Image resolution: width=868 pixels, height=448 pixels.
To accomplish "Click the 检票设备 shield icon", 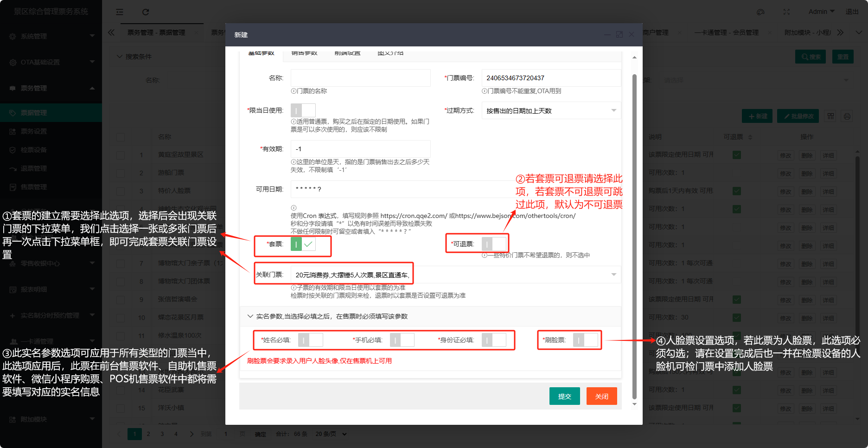I will pyautogui.click(x=13, y=150).
